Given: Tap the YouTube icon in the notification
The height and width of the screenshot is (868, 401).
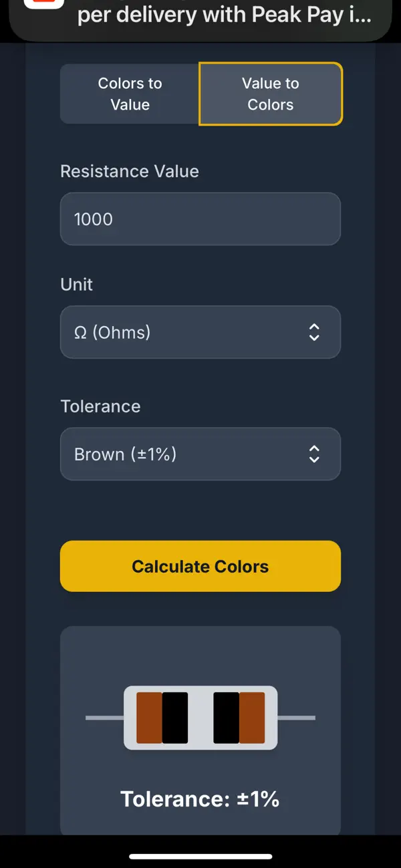Looking at the screenshot, I should 43,5.
